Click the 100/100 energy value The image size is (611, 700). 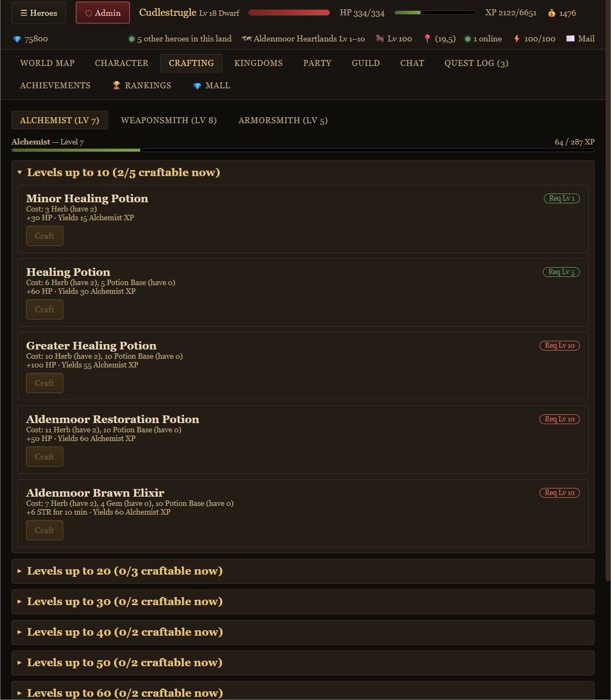click(540, 39)
